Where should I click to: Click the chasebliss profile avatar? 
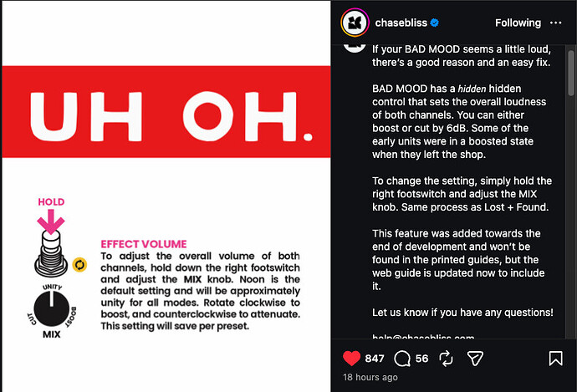[x=355, y=23]
